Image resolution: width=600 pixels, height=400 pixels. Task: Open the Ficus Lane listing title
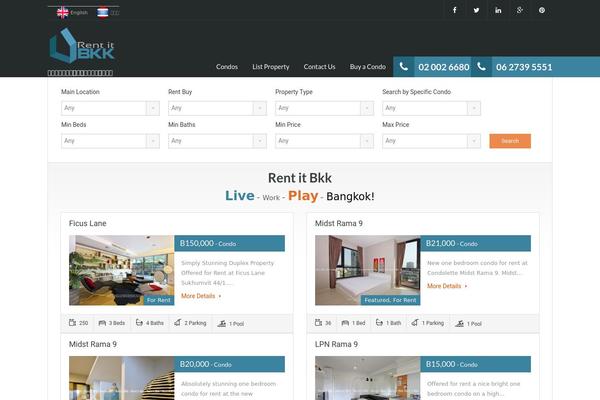pos(88,224)
